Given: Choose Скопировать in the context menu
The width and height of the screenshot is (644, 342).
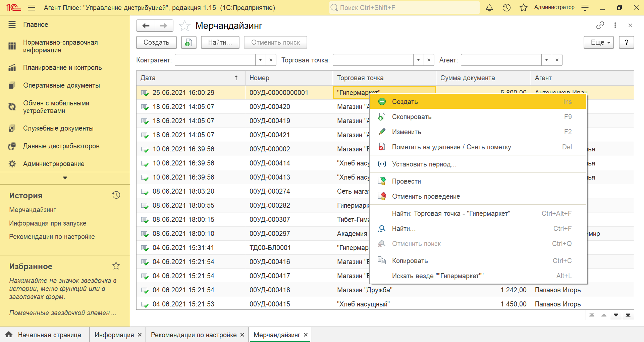Looking at the screenshot, I should point(478,117).
